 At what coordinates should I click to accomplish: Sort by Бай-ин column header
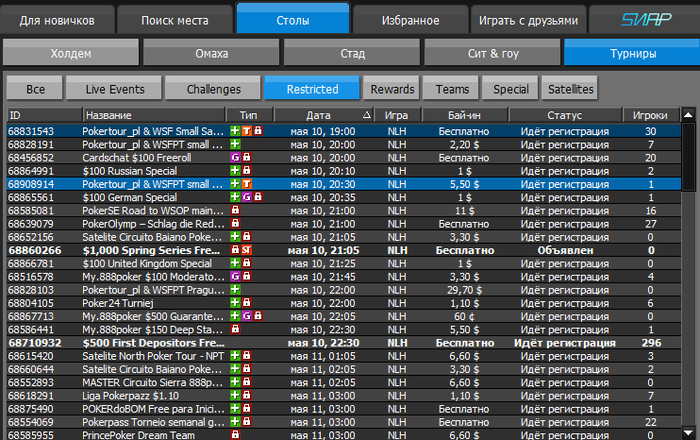[464, 115]
